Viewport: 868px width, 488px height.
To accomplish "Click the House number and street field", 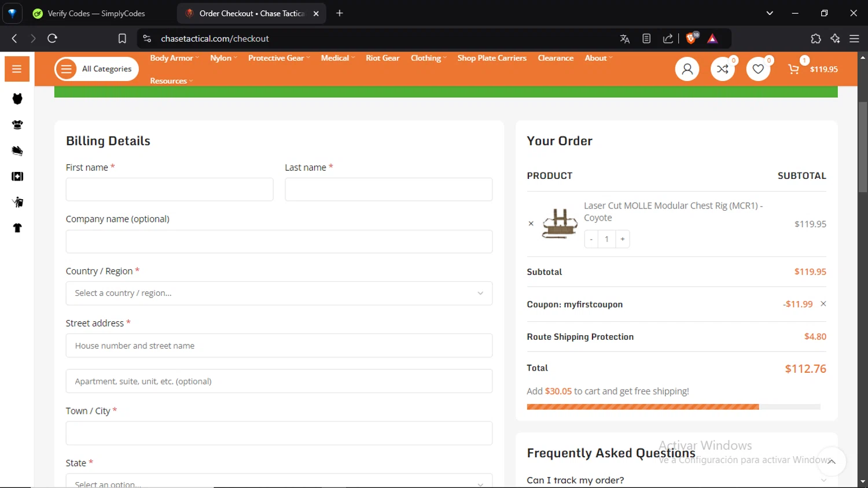I will (x=279, y=346).
